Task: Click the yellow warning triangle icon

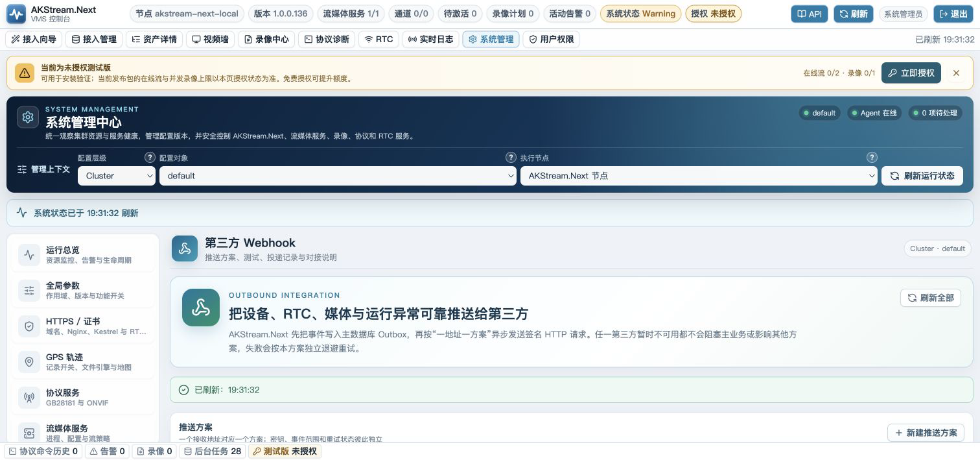Action: [24, 73]
